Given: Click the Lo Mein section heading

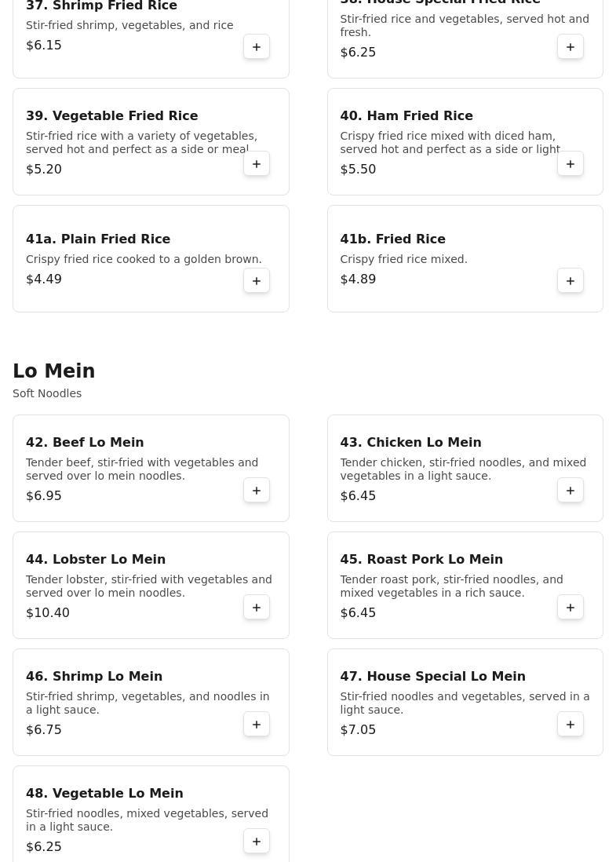Looking at the screenshot, I should [54, 371].
